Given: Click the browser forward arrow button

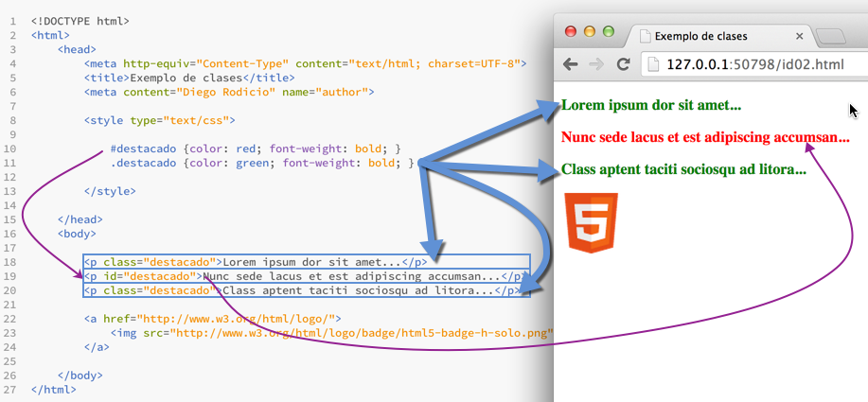Looking at the screenshot, I should coord(596,64).
